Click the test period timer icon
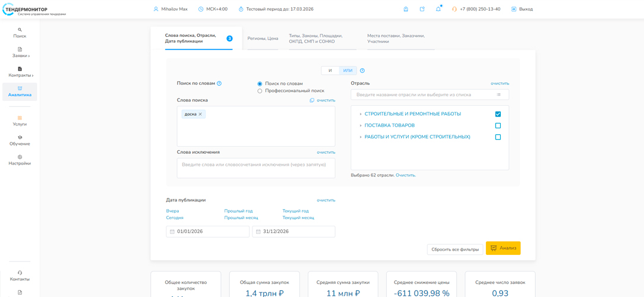This screenshot has height=297, width=644. [x=241, y=9]
